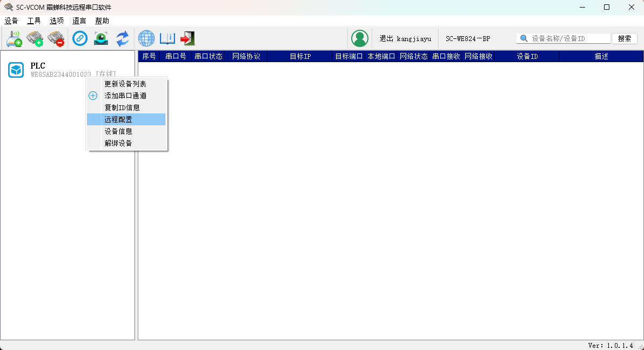Click the remove serial port icon

[x=56, y=38]
